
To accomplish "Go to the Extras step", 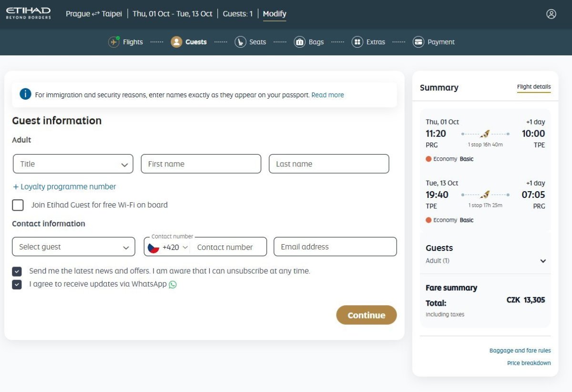I will [376, 42].
